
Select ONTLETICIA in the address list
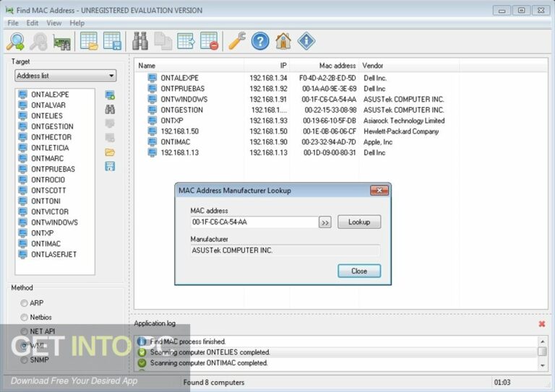(x=50, y=148)
